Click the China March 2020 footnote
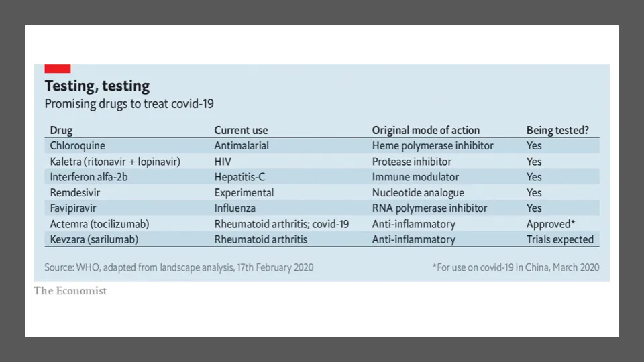 516,267
